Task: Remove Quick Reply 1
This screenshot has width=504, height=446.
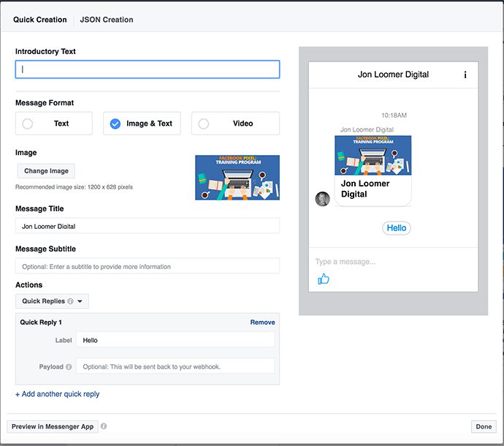Action: click(262, 322)
